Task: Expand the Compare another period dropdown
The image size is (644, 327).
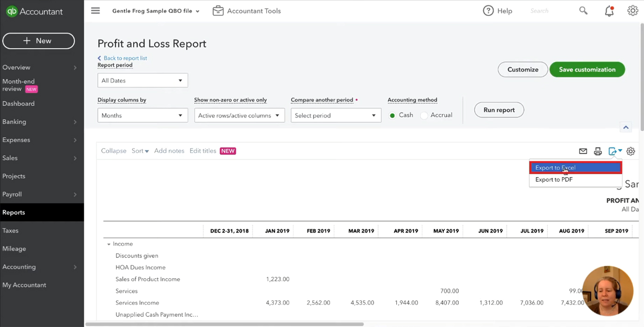Action: [x=336, y=115]
